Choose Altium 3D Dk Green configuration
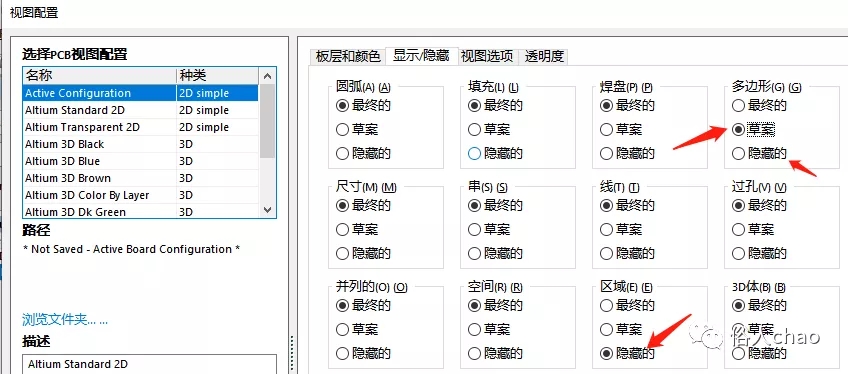The image size is (848, 374). point(141,211)
